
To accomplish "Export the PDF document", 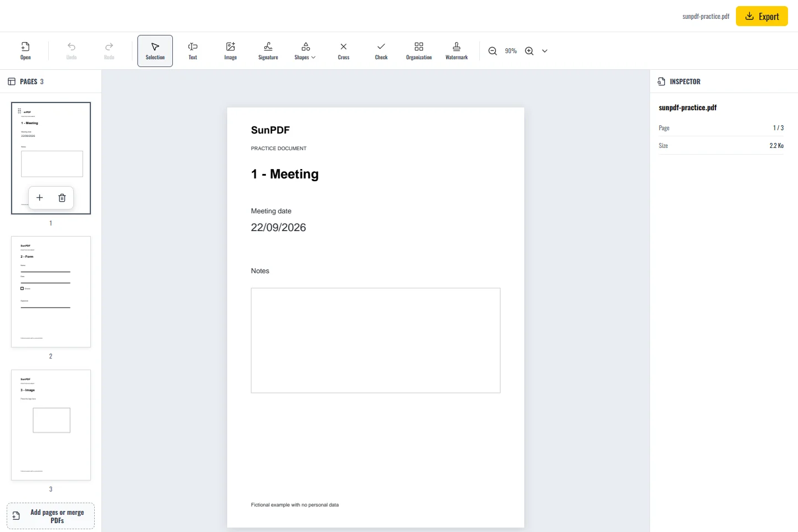I will [762, 16].
